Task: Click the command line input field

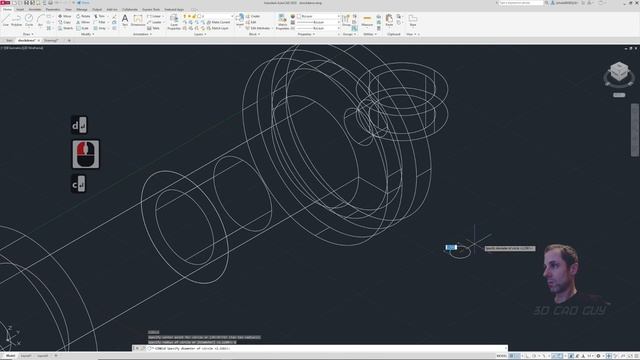Action: point(327,349)
